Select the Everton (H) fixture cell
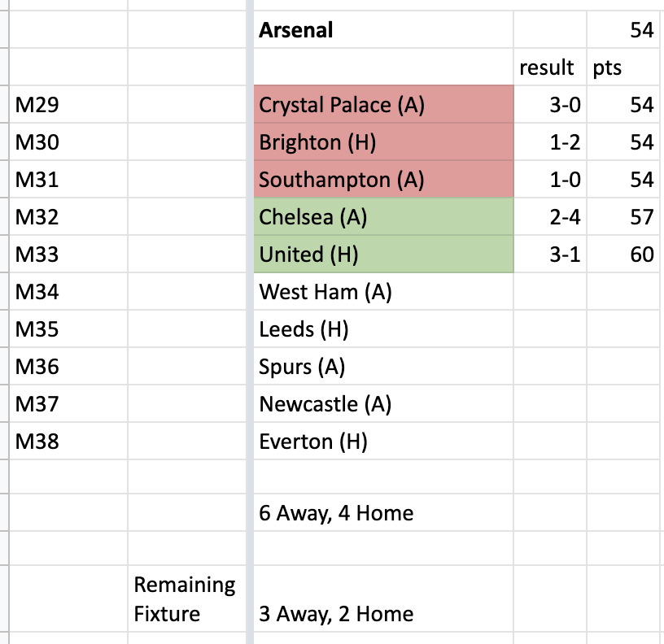Viewport: 664px width, 644px height. click(383, 441)
